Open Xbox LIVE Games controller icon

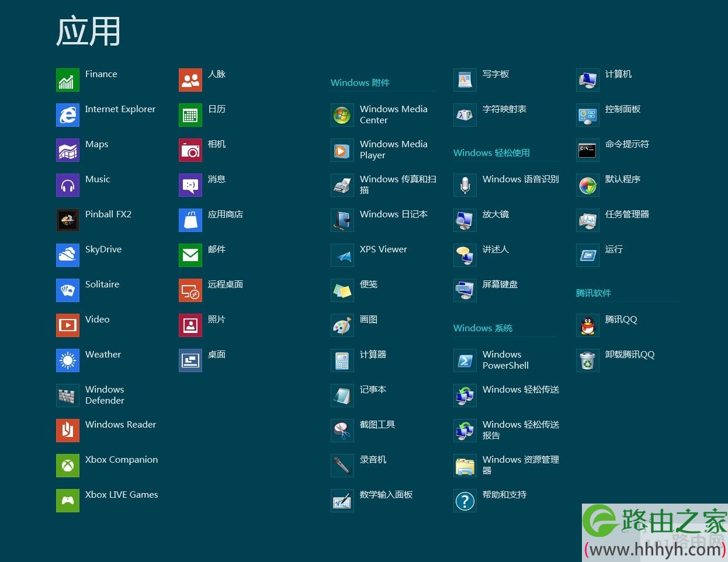[68, 501]
